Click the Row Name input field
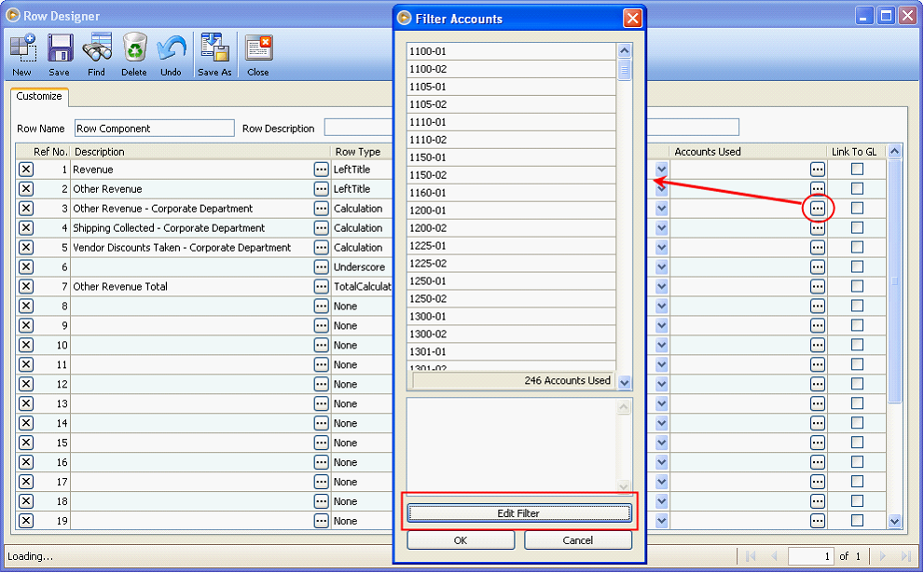 tap(155, 129)
